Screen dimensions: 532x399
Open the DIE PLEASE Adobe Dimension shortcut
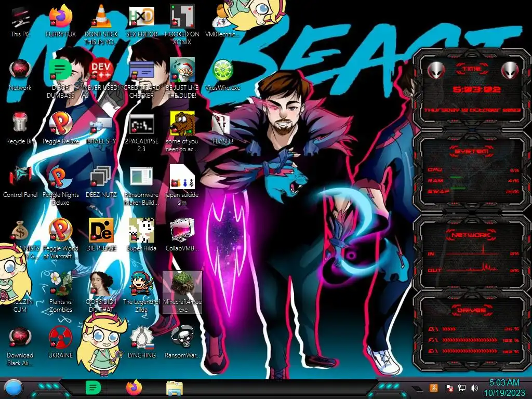click(x=101, y=235)
